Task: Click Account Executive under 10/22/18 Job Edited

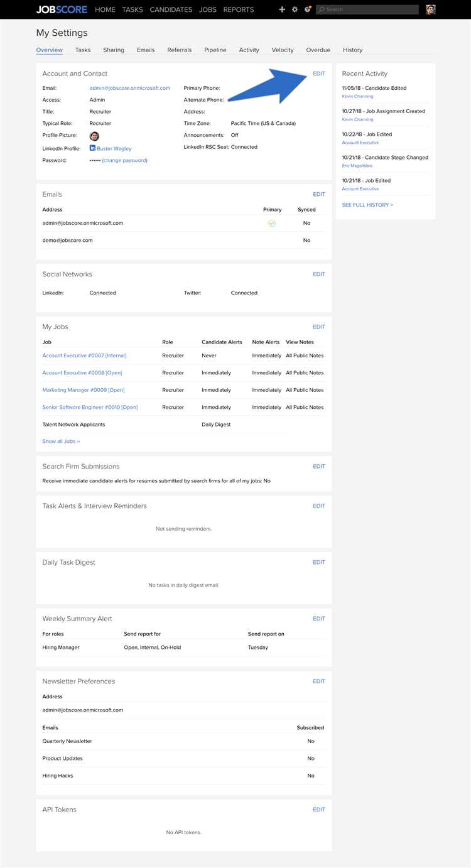Action: (x=360, y=143)
